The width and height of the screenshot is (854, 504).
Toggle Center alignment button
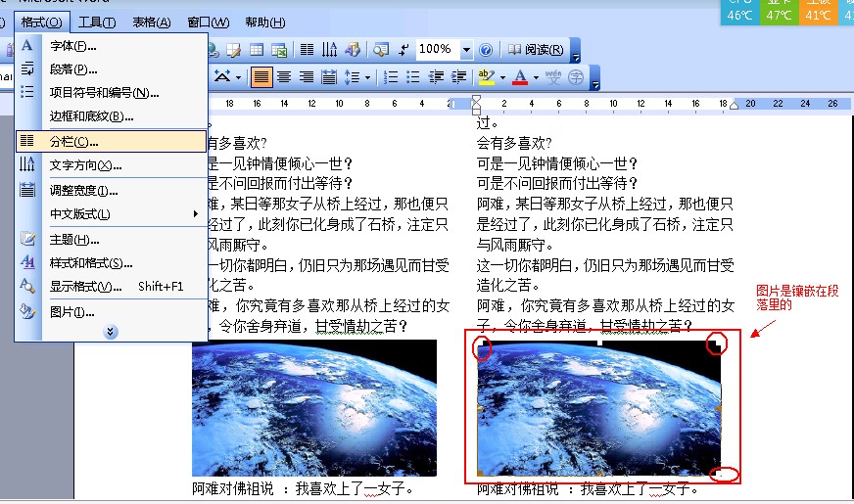tap(284, 77)
